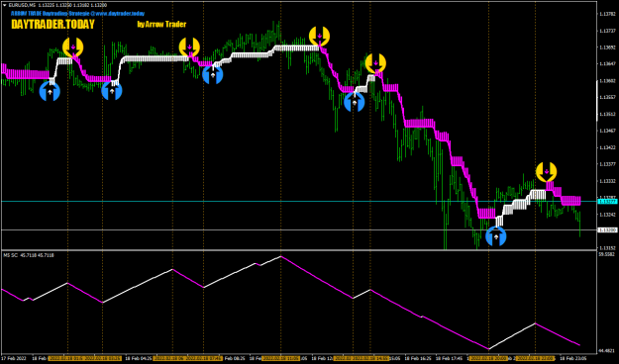
Task: Click the 1.13782 price scale value
Action: (x=608, y=14)
